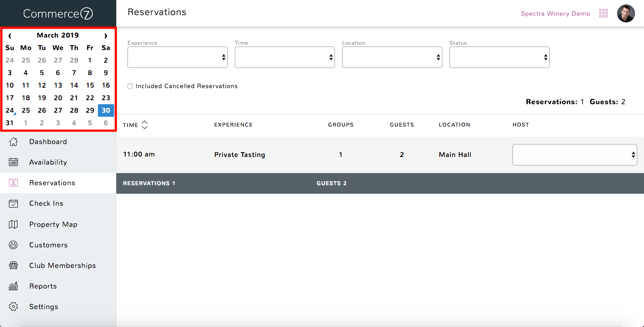644x327 pixels.
Task: Click the HOST column header
Action: [x=521, y=125]
